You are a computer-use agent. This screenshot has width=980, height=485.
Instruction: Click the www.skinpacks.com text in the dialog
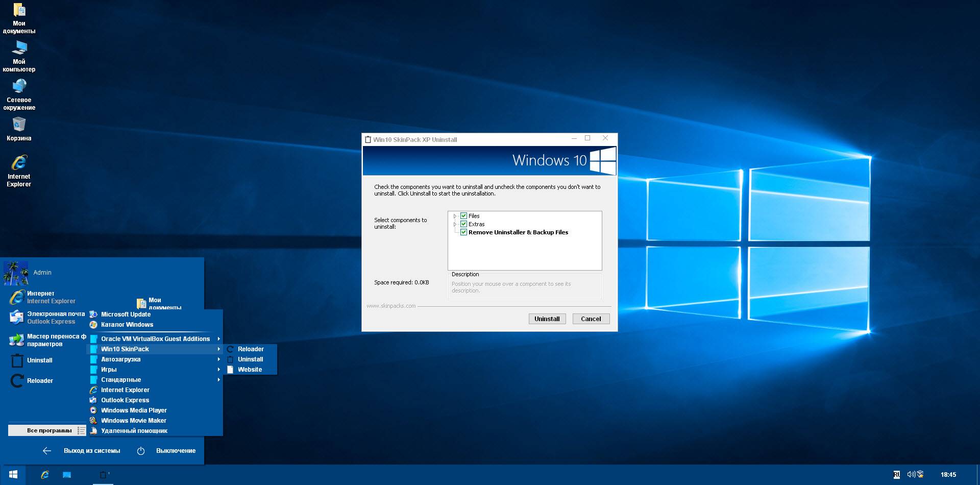[391, 306]
